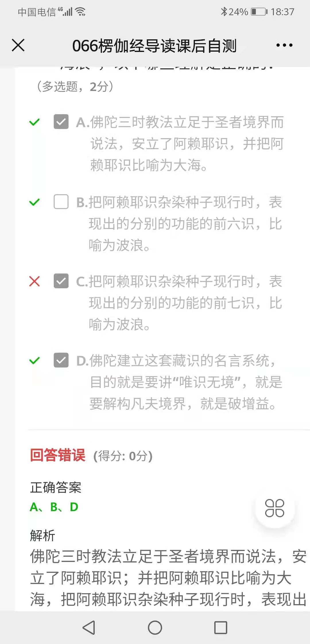Check the empty checkbox for option B

[61, 202]
